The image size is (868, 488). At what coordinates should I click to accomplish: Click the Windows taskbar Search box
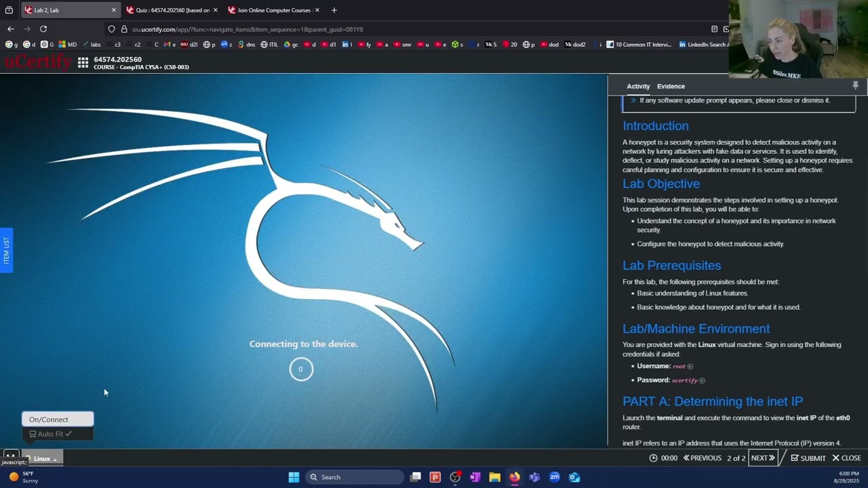354,477
